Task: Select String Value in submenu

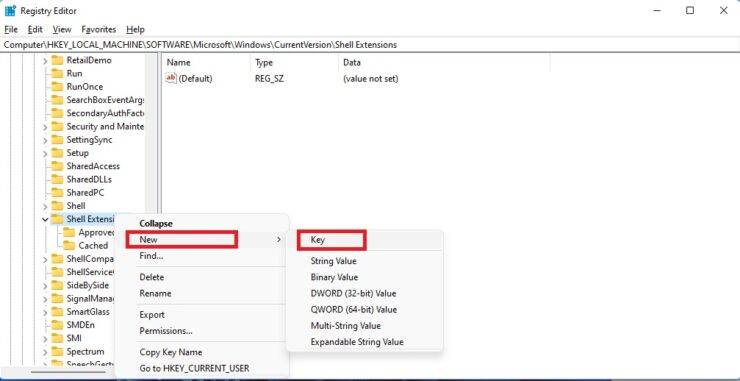Action: (x=333, y=261)
